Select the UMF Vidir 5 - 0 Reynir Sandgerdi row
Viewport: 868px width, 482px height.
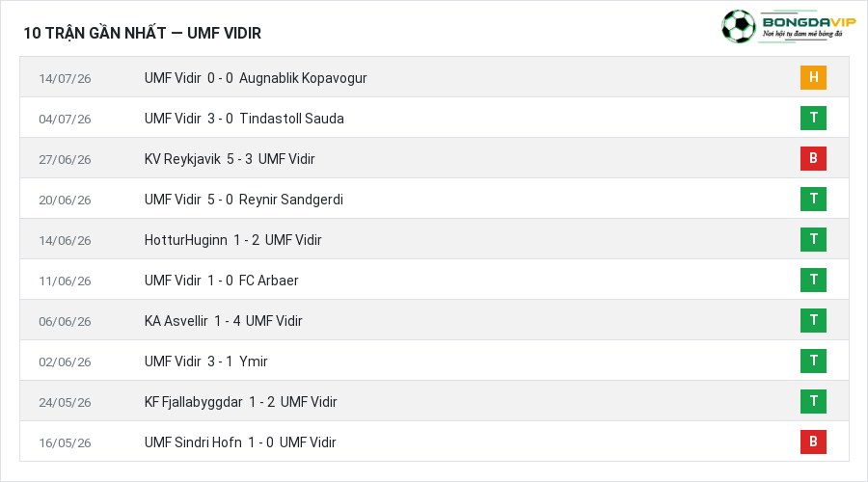pyautogui.click(x=434, y=200)
